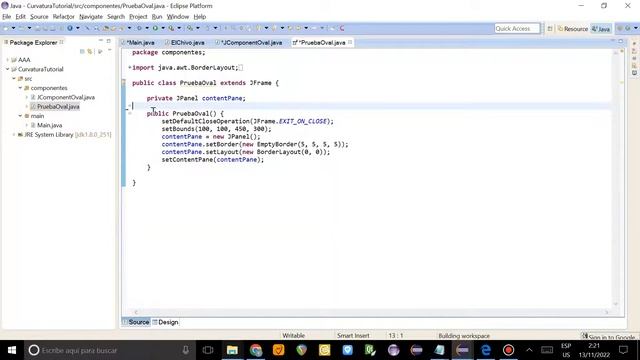Click the 13 : 1 cursor position indicator

click(396, 336)
